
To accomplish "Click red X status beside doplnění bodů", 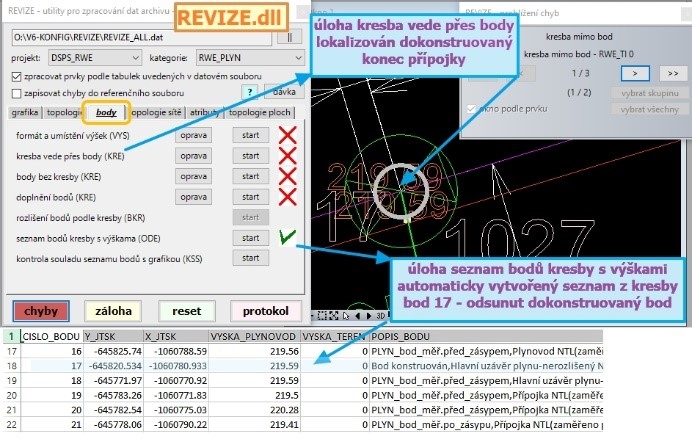I will [287, 197].
